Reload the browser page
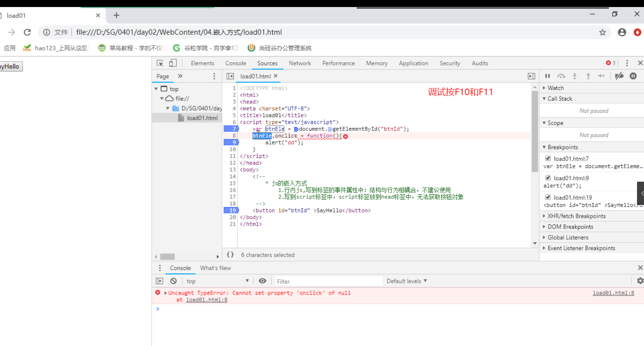Image resolution: width=644 pixels, height=346 pixels. (27, 32)
